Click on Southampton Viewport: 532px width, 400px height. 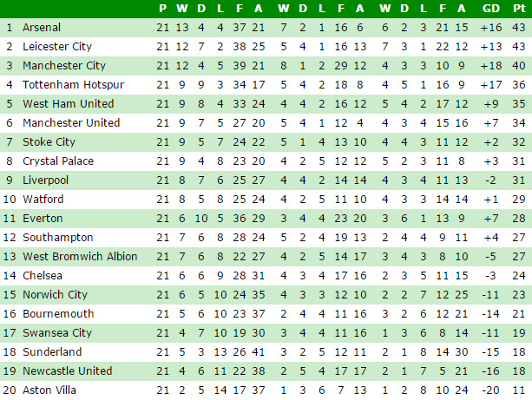[x=52, y=238]
